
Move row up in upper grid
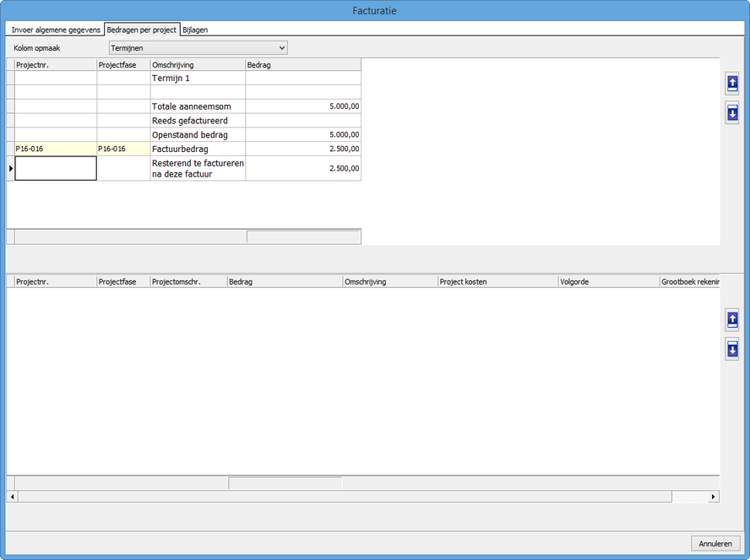click(731, 84)
